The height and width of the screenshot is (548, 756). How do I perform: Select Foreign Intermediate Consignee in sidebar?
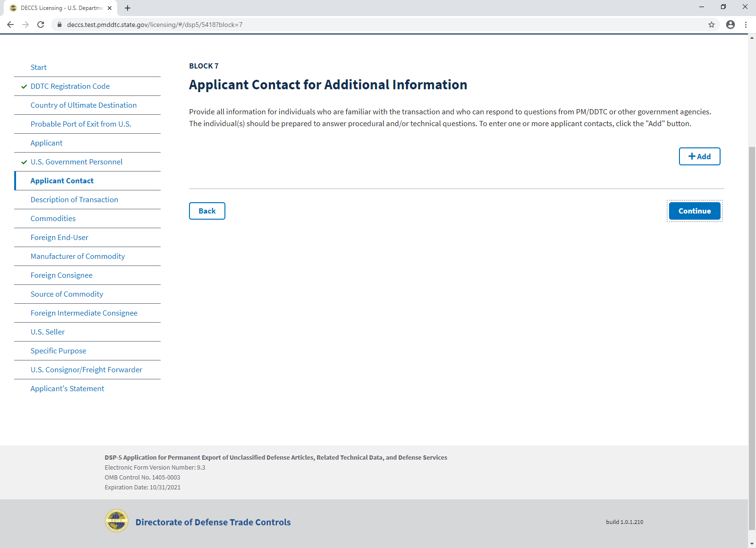(x=84, y=313)
